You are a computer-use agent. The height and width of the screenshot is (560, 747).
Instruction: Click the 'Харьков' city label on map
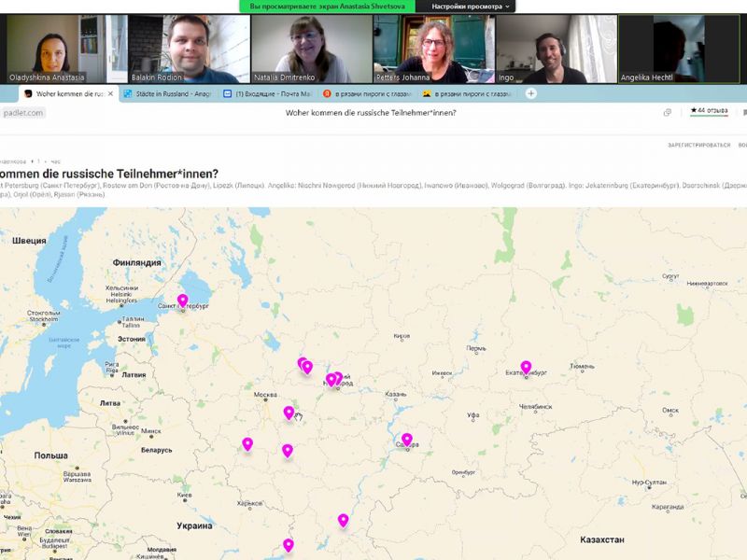pyautogui.click(x=249, y=503)
